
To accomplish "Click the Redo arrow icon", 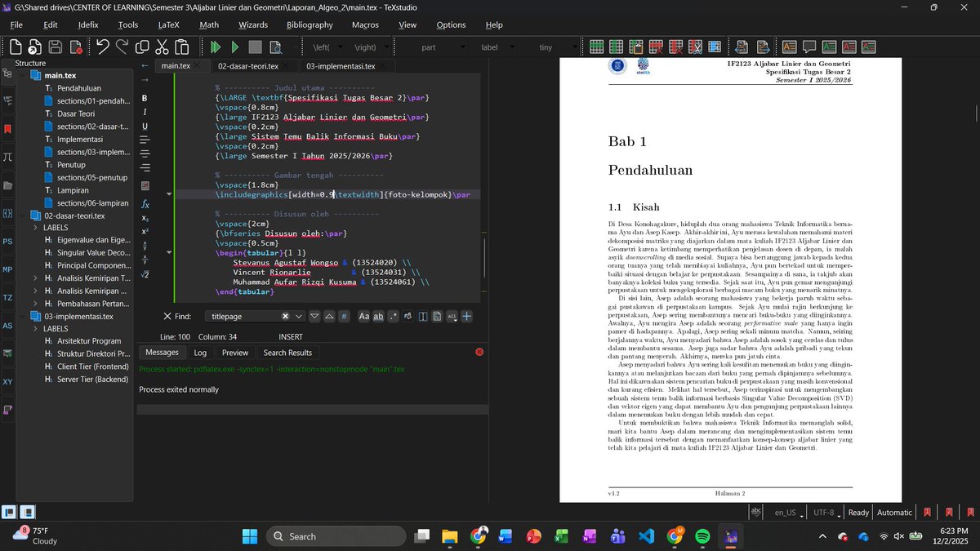I will click(x=122, y=47).
